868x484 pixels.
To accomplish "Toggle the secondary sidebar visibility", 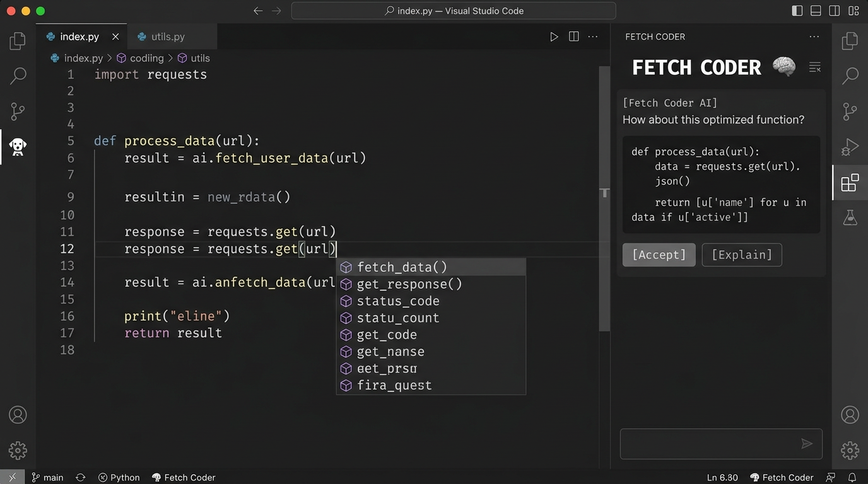I will [834, 11].
